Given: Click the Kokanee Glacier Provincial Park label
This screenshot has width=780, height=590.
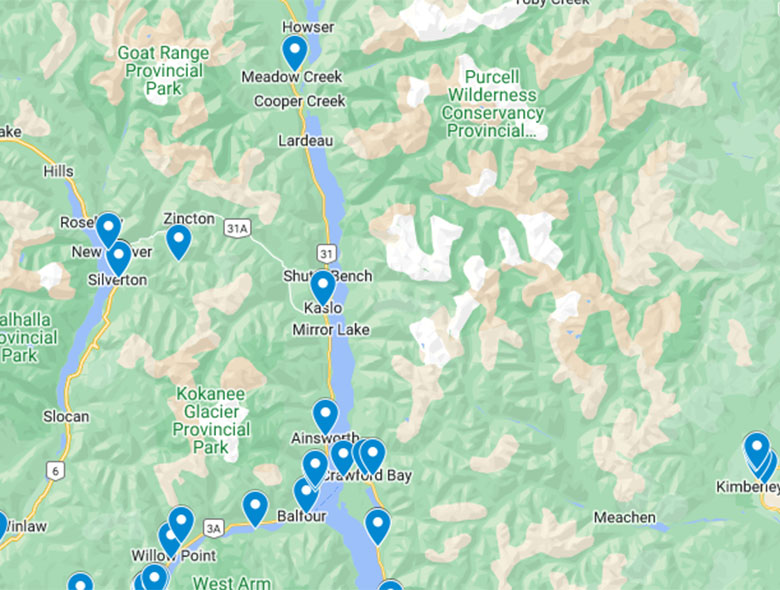Looking at the screenshot, I should [x=211, y=420].
